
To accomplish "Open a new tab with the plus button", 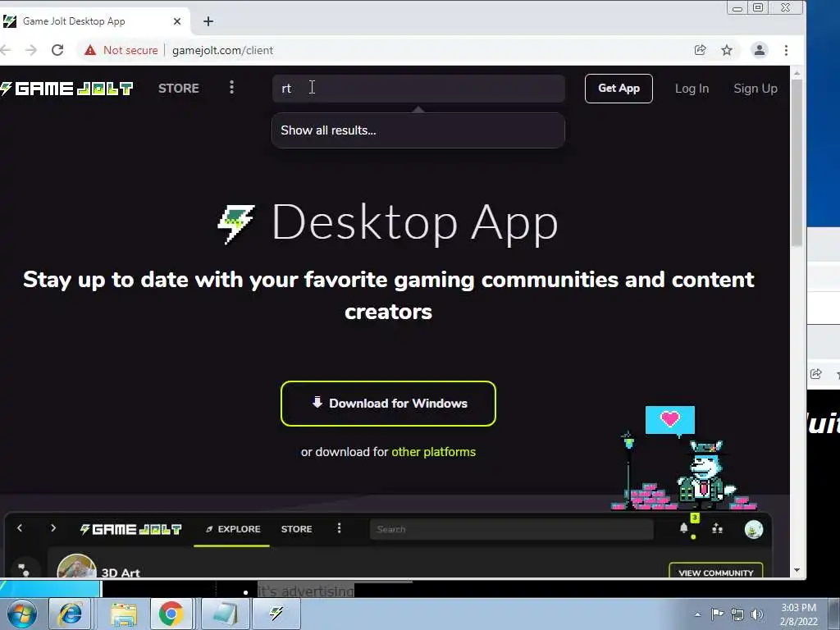I will [208, 21].
